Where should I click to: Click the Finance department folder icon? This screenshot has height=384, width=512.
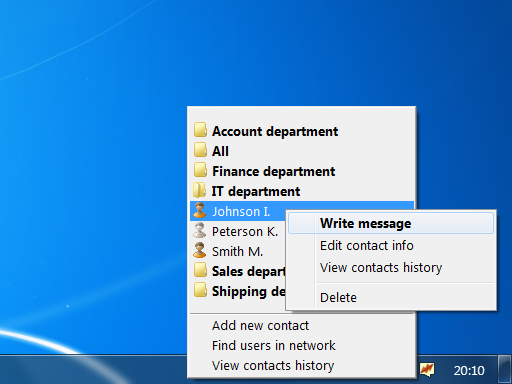click(200, 170)
